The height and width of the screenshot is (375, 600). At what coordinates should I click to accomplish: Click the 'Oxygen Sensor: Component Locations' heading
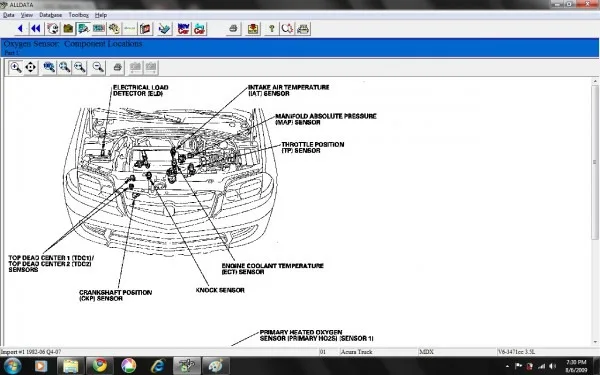[x=73, y=44]
